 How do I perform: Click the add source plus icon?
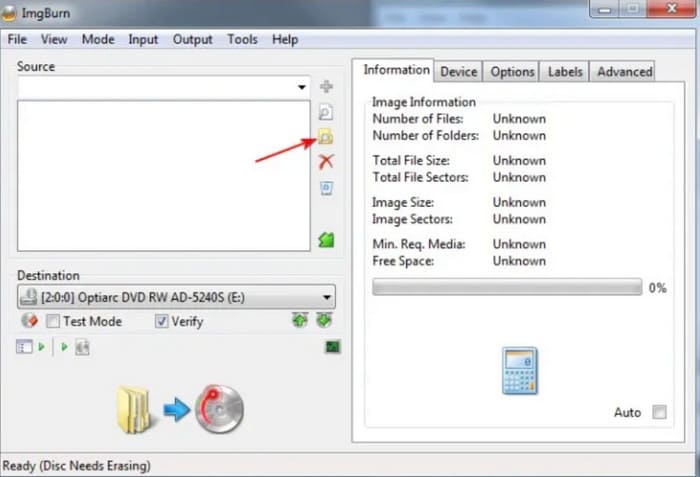(x=326, y=86)
